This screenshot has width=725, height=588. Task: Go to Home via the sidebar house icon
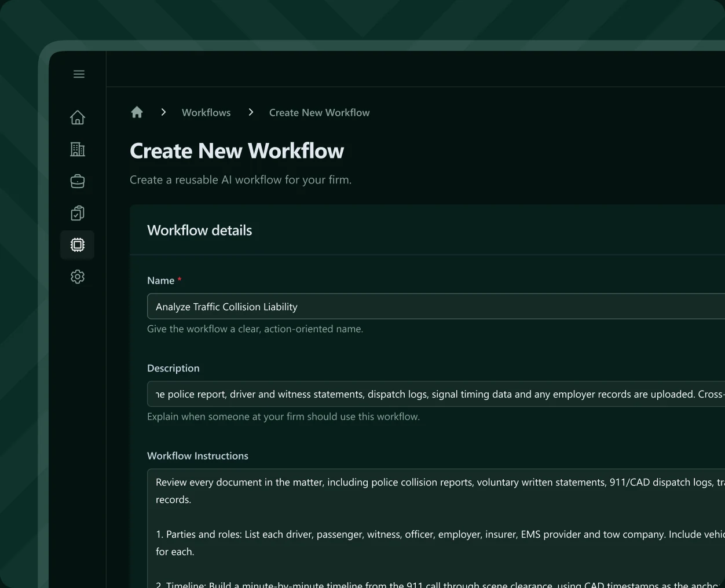pyautogui.click(x=78, y=117)
